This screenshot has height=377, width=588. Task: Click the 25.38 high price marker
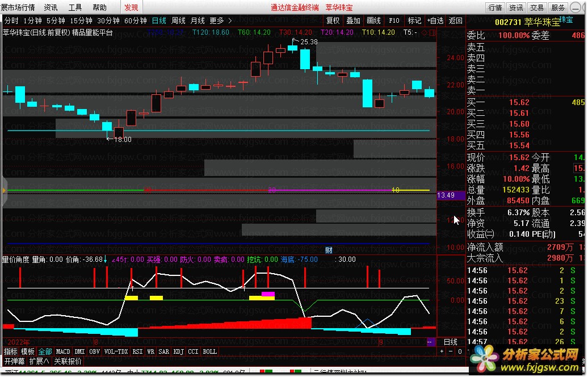tap(309, 41)
